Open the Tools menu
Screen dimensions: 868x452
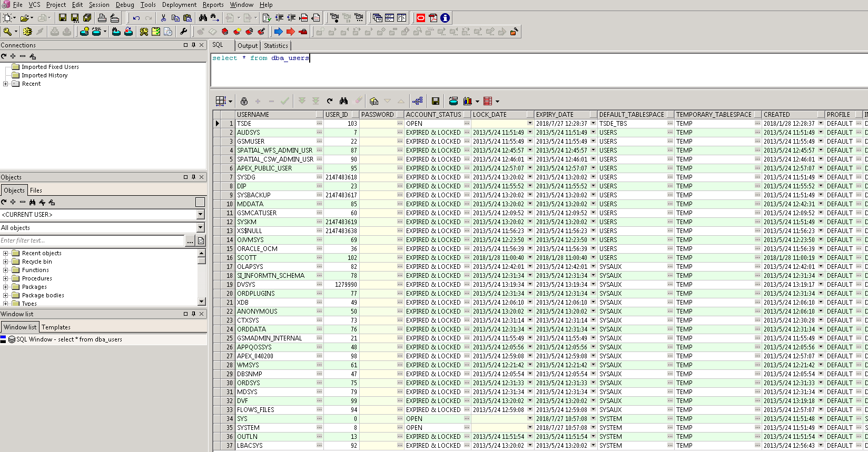point(148,5)
